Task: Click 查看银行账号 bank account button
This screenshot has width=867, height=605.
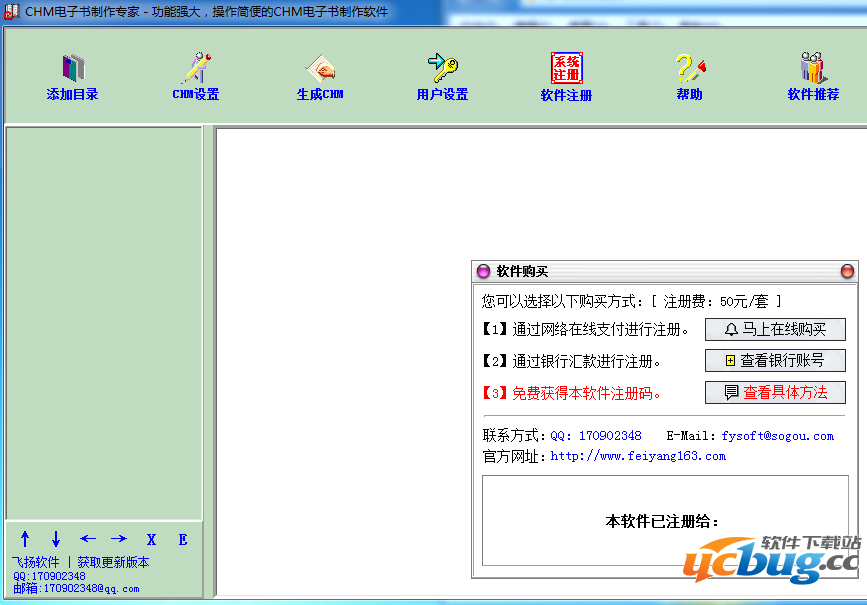Action: (x=775, y=361)
